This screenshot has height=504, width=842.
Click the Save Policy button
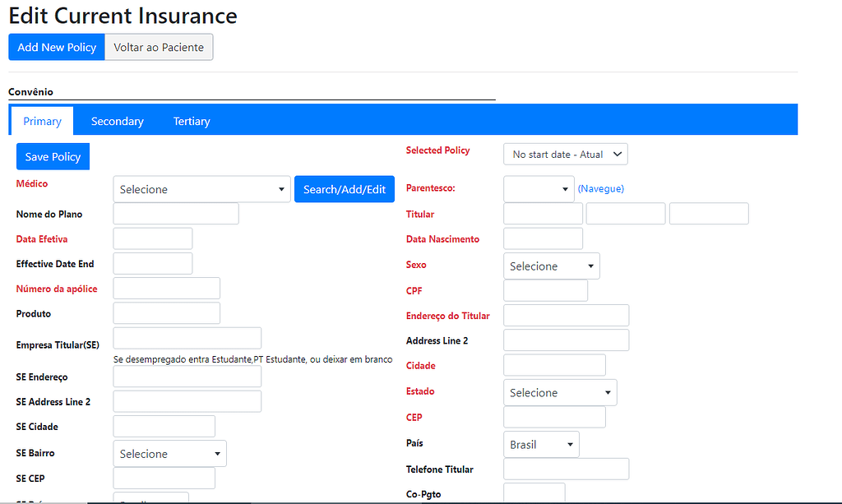(x=53, y=156)
